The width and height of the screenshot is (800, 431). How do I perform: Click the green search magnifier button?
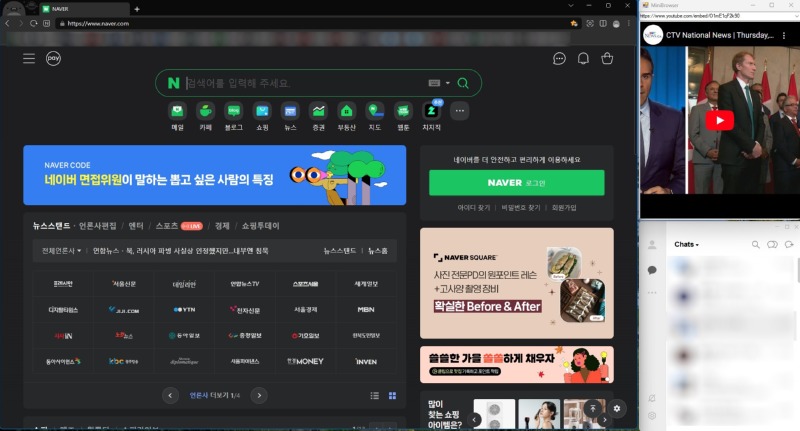coord(465,83)
